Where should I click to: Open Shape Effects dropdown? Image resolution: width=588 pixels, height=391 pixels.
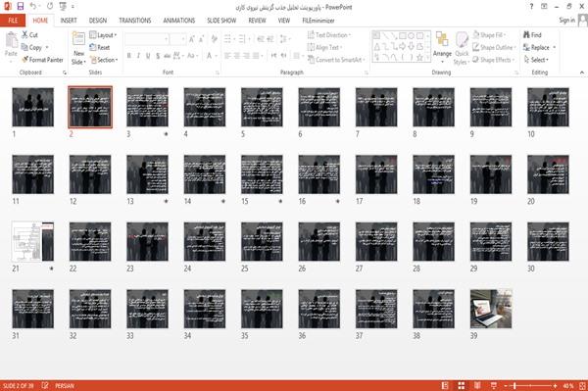494,60
